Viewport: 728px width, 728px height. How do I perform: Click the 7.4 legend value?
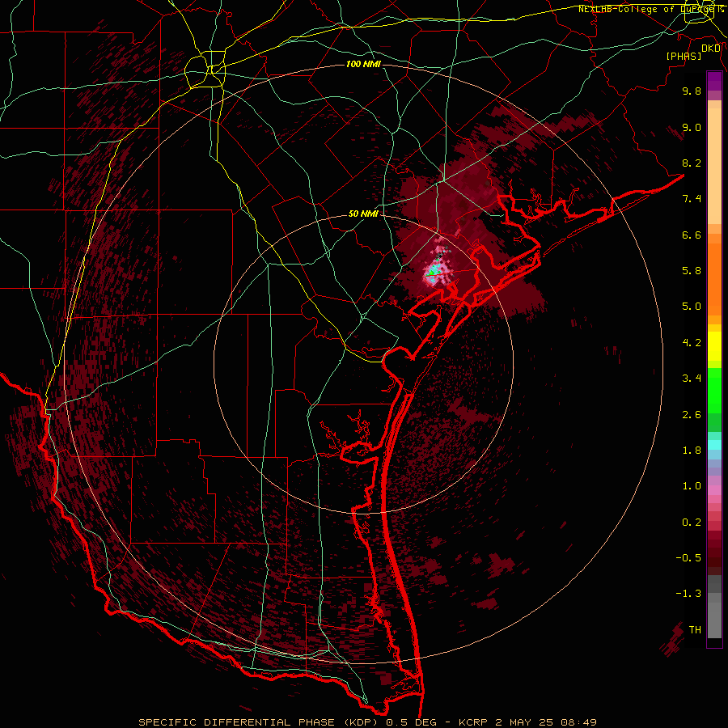692,199
